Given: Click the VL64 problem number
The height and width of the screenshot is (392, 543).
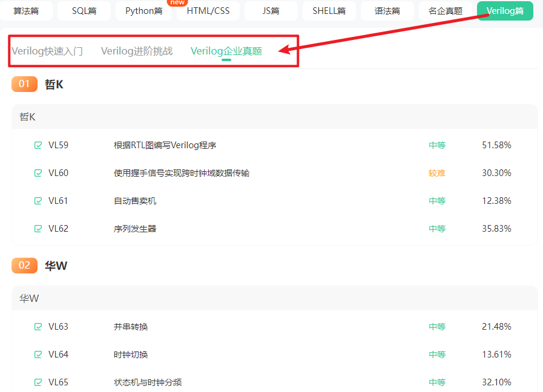Looking at the screenshot, I should [x=58, y=354].
